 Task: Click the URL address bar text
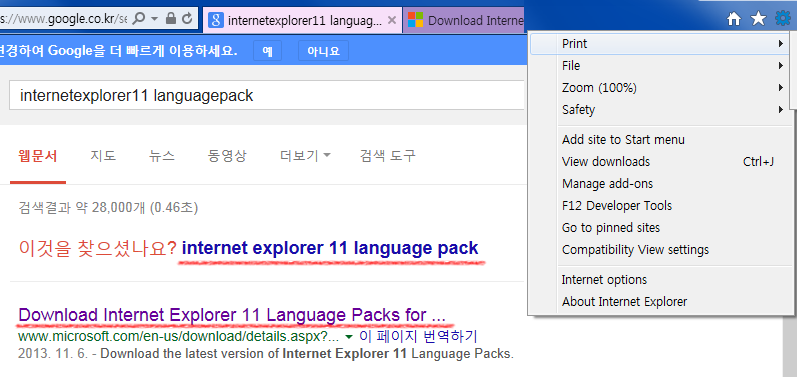[x=64, y=19]
